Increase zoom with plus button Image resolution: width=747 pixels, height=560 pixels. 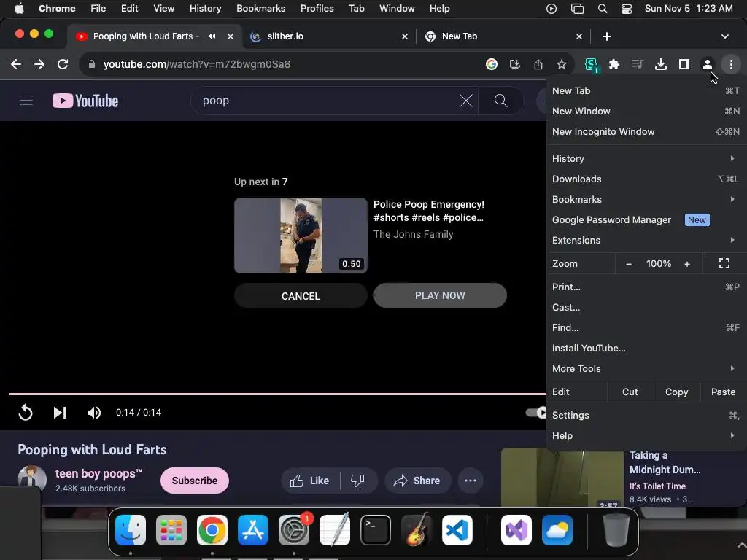point(687,264)
